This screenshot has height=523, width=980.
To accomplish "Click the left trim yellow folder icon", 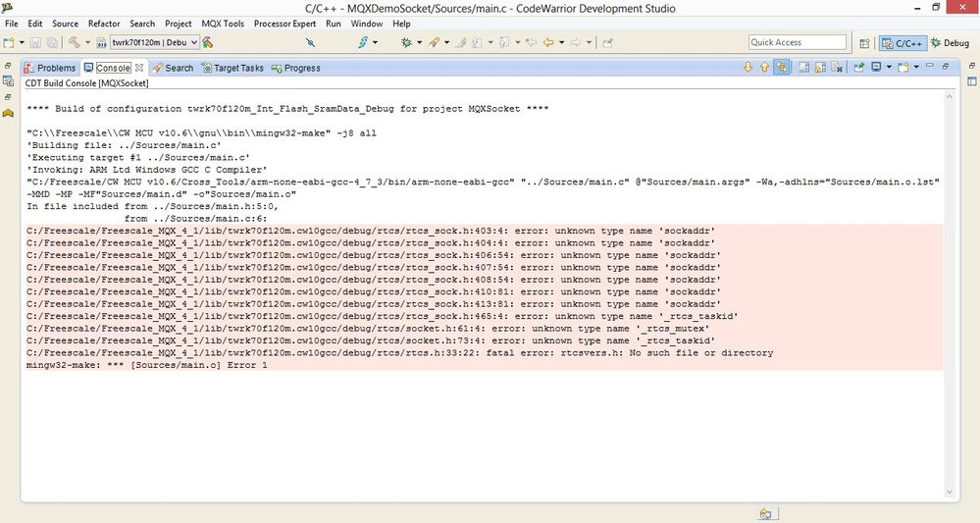I will (8, 113).
